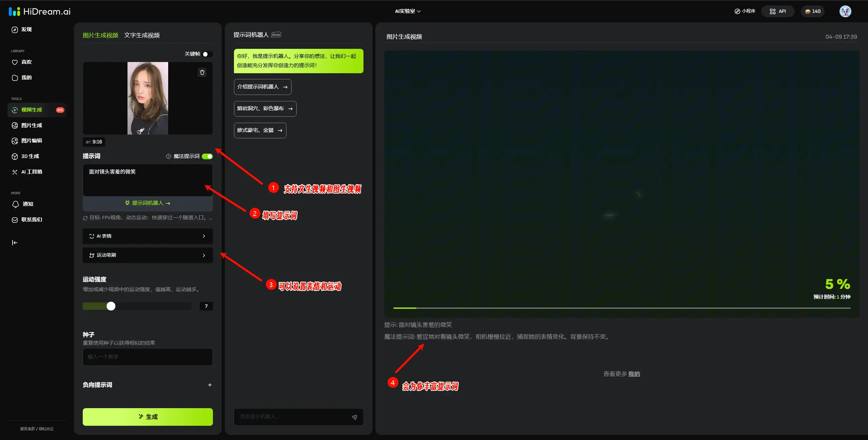Open 3D 生成 cube icon tool
Image resolution: width=868 pixels, height=440 pixels.
pos(15,156)
